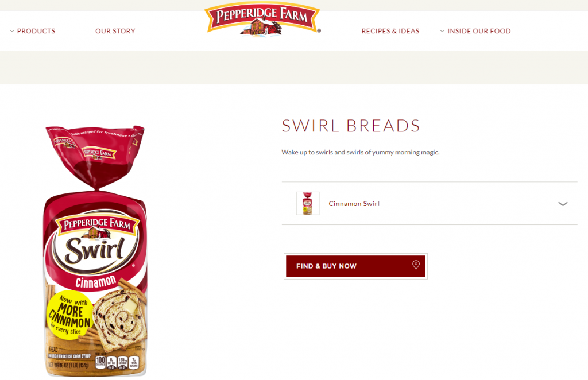Click the 'Wake up to swirls' description text
Viewport: 588px width, 380px height.
coord(361,152)
